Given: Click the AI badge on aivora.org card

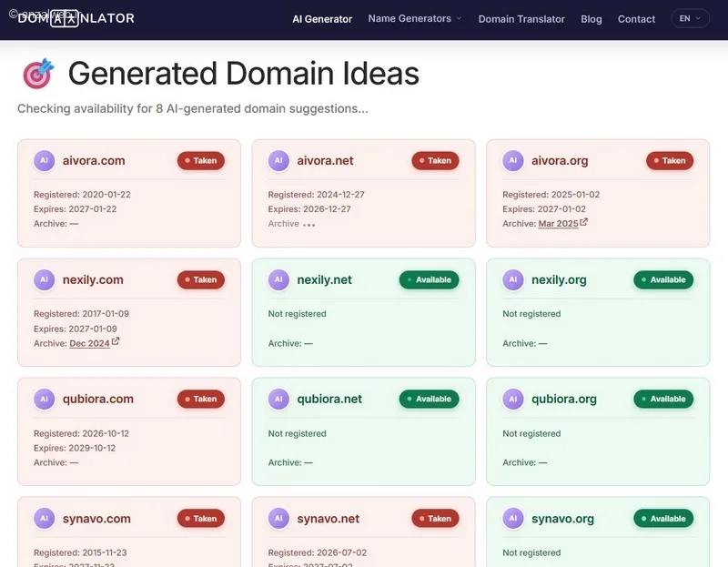Looking at the screenshot, I should click(513, 161).
